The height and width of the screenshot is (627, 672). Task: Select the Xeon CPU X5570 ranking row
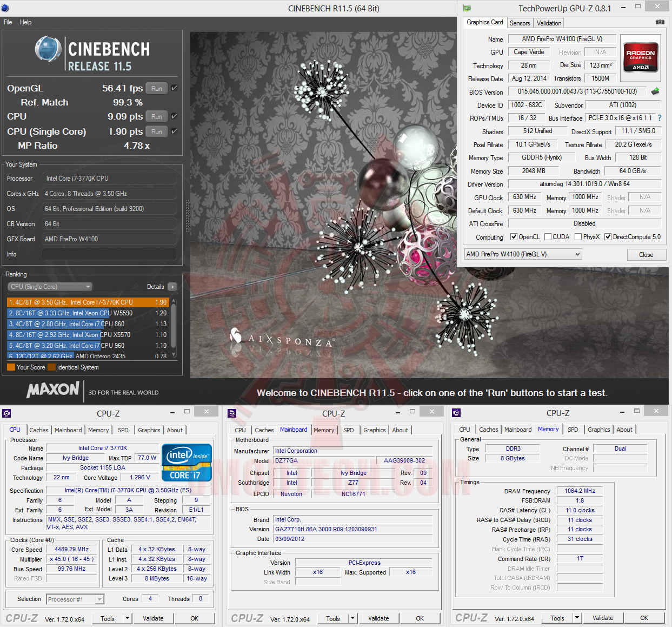pos(88,335)
